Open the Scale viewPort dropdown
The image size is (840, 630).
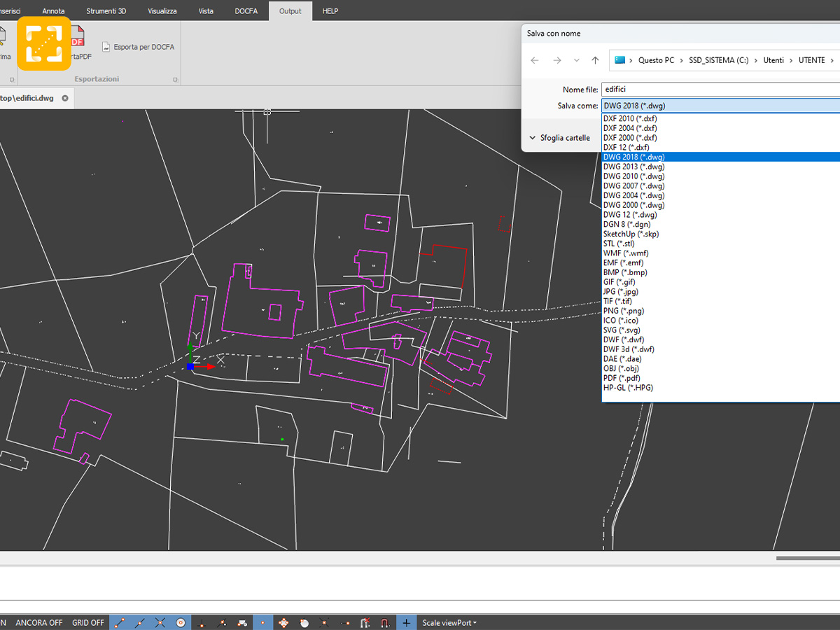pos(449,622)
